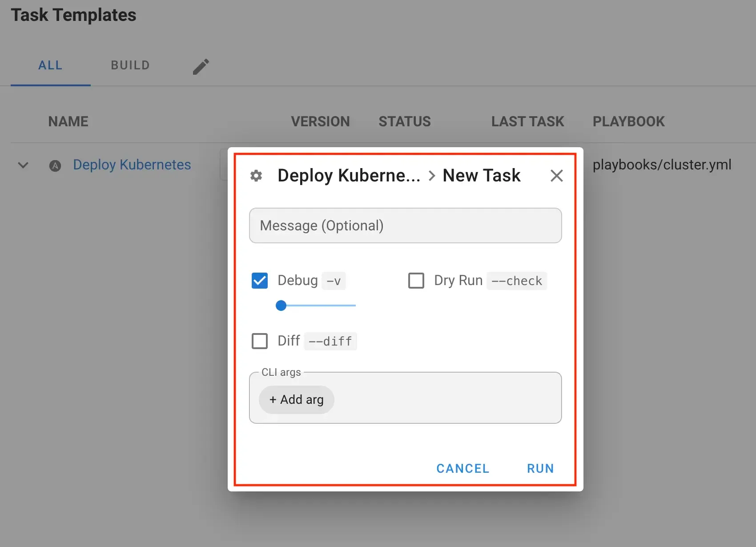Image resolution: width=756 pixels, height=547 pixels.
Task: Open the Deploy Kubernetes template link
Action: 132,165
